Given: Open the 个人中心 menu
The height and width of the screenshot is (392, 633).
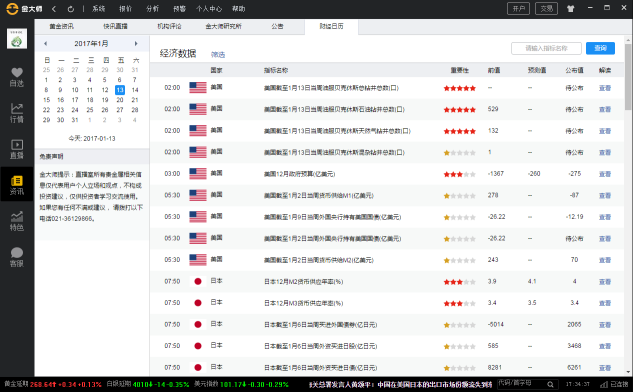Looking at the screenshot, I should pos(209,8).
